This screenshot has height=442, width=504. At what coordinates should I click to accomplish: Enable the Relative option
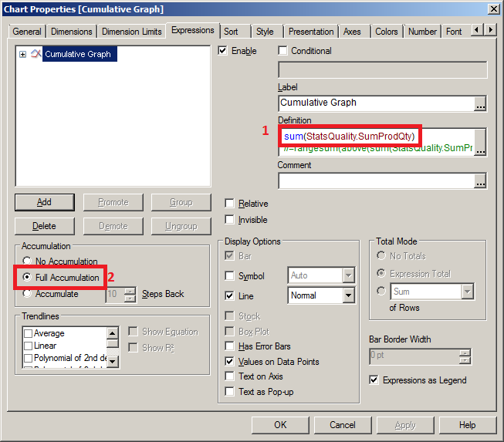(x=229, y=204)
